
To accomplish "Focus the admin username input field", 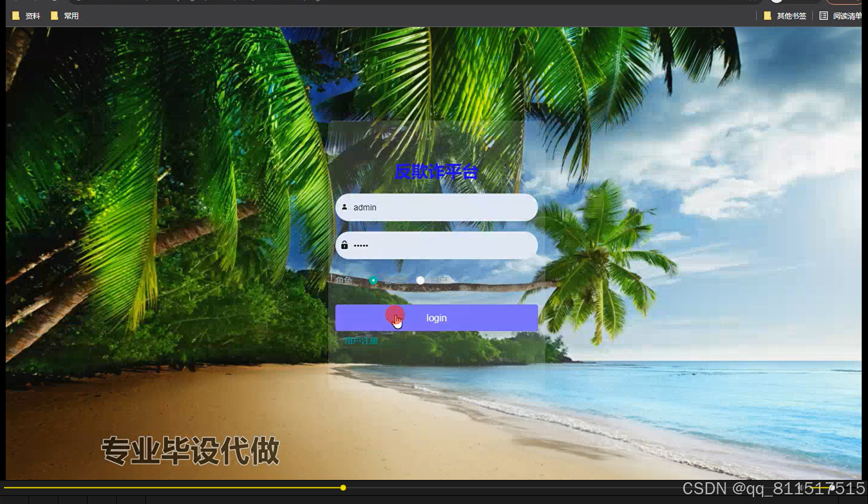I will 436,207.
